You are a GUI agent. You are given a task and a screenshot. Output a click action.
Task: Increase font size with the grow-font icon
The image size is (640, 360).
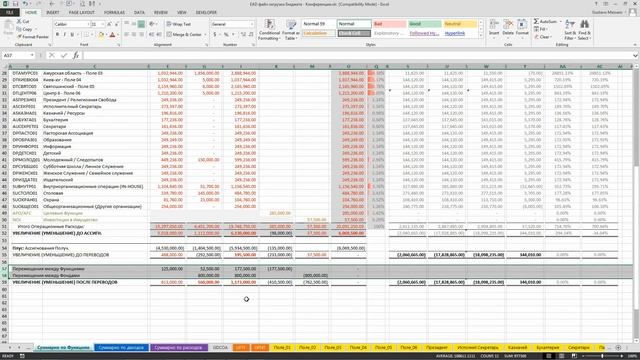click(x=109, y=24)
